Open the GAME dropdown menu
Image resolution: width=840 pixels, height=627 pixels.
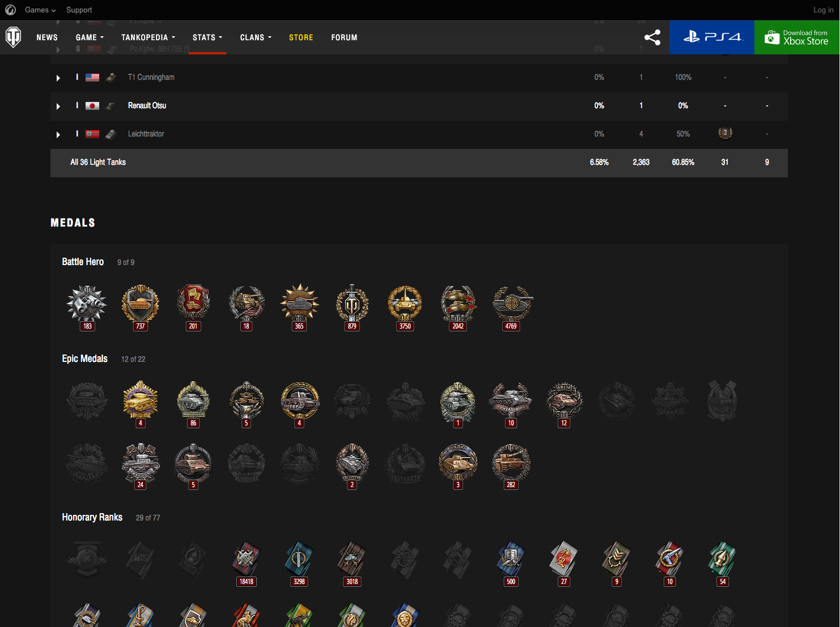click(90, 37)
